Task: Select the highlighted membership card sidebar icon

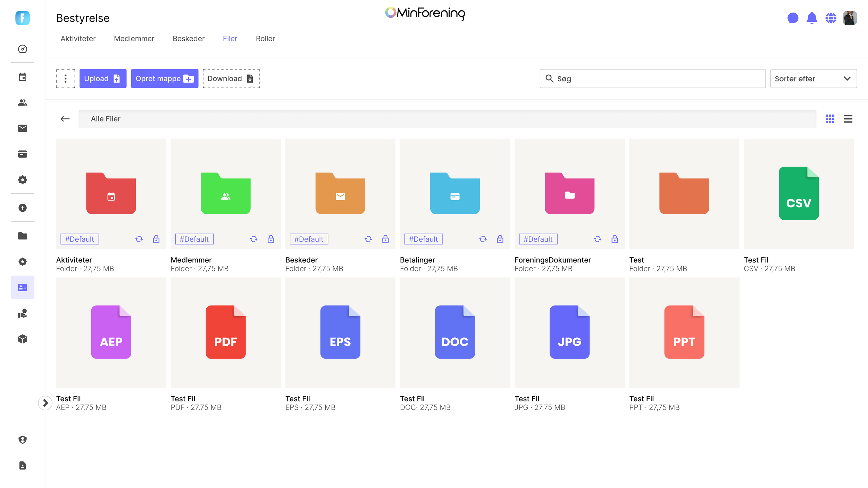Action: [22, 287]
